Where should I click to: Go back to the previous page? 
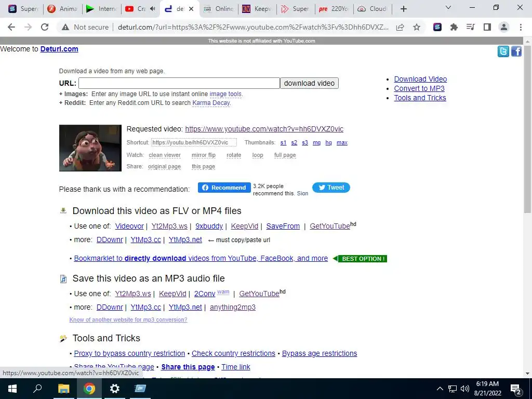(11, 27)
